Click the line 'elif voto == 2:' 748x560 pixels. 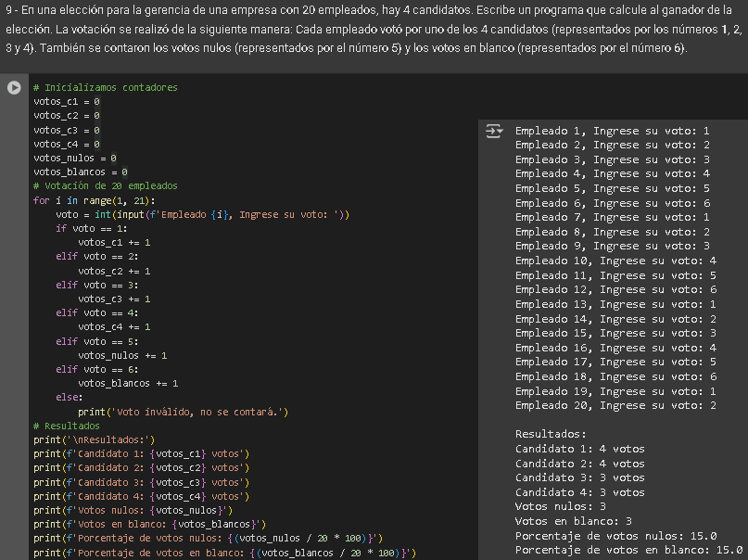97,257
